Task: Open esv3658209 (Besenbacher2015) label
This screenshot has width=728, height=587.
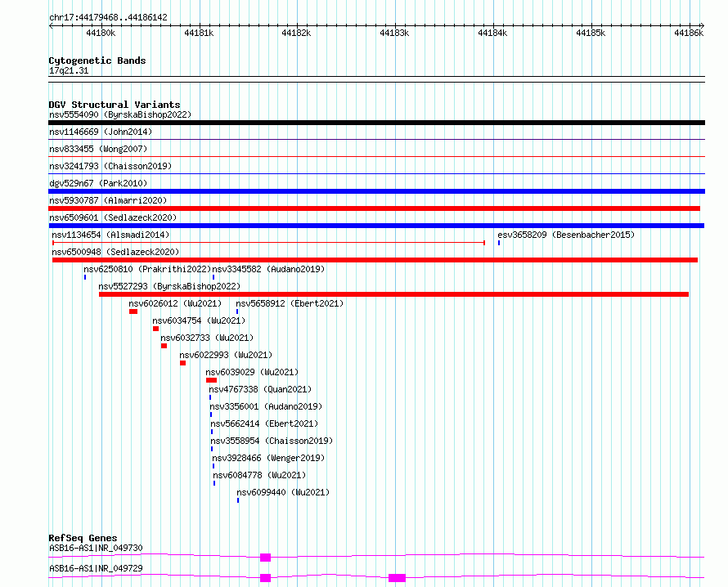Action: coord(566,235)
